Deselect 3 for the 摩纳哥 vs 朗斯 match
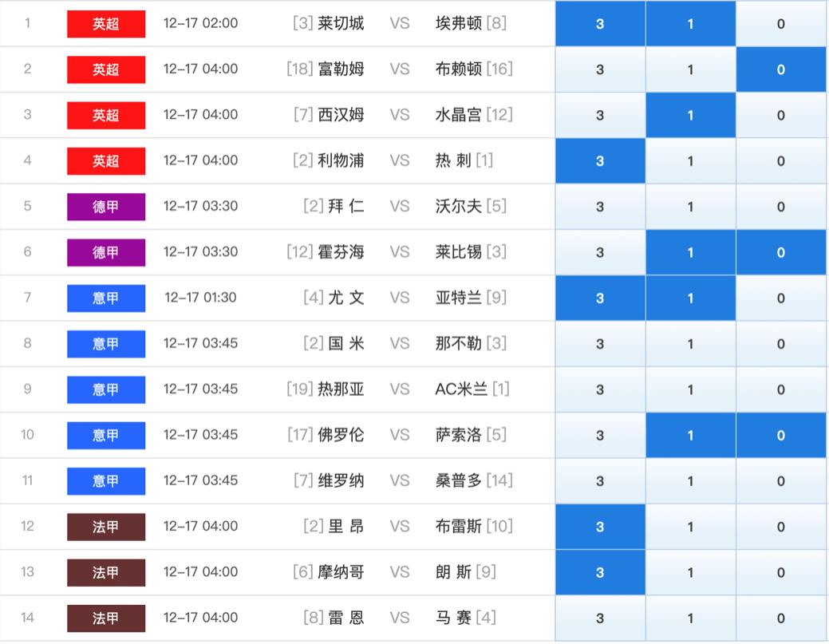Image resolution: width=829 pixels, height=644 pixels. point(600,573)
